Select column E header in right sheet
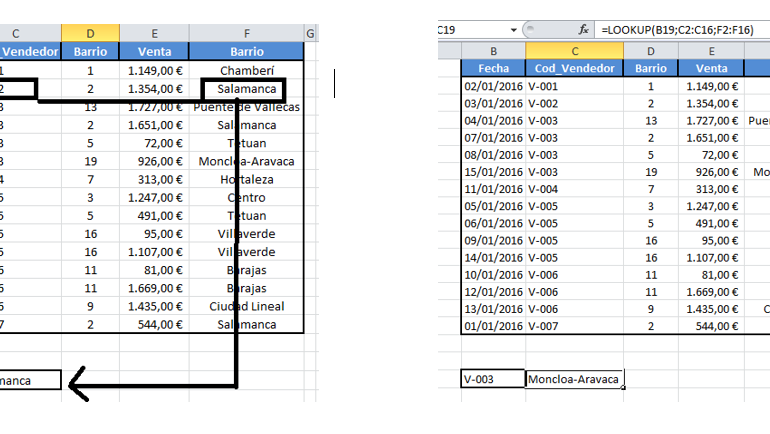The width and height of the screenshot is (770, 434). (711, 51)
